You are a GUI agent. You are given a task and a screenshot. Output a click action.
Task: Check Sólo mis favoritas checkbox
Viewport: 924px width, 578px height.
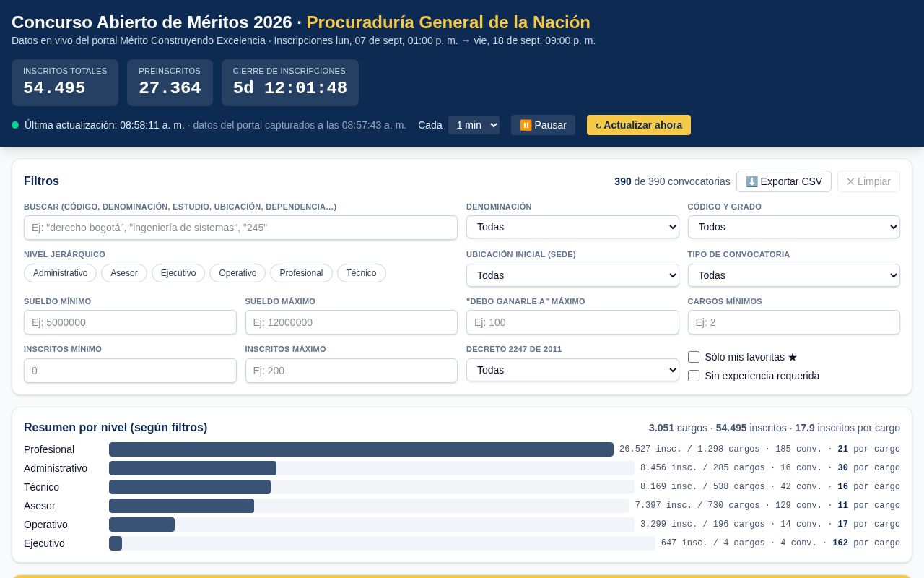coord(694,357)
